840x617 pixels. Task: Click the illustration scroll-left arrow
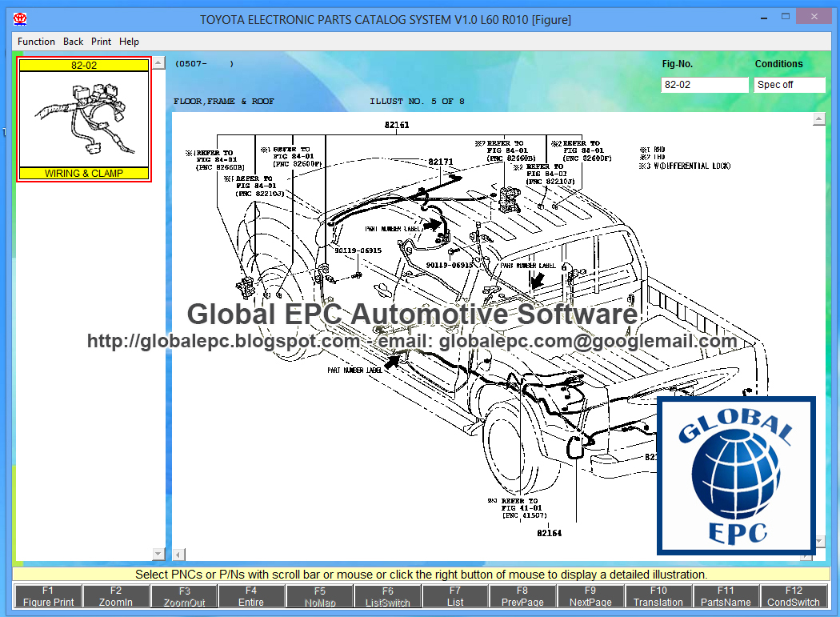coord(179,555)
